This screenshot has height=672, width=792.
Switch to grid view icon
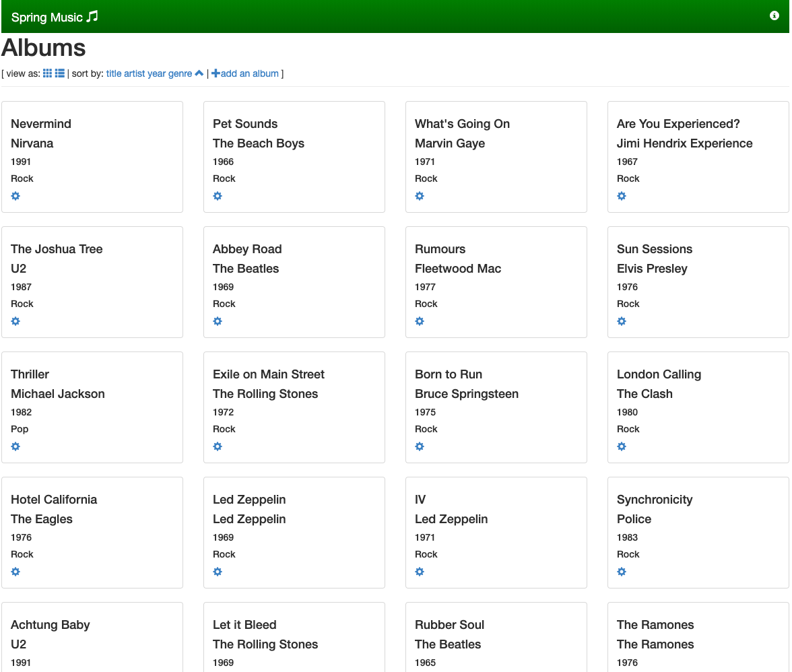(x=47, y=73)
